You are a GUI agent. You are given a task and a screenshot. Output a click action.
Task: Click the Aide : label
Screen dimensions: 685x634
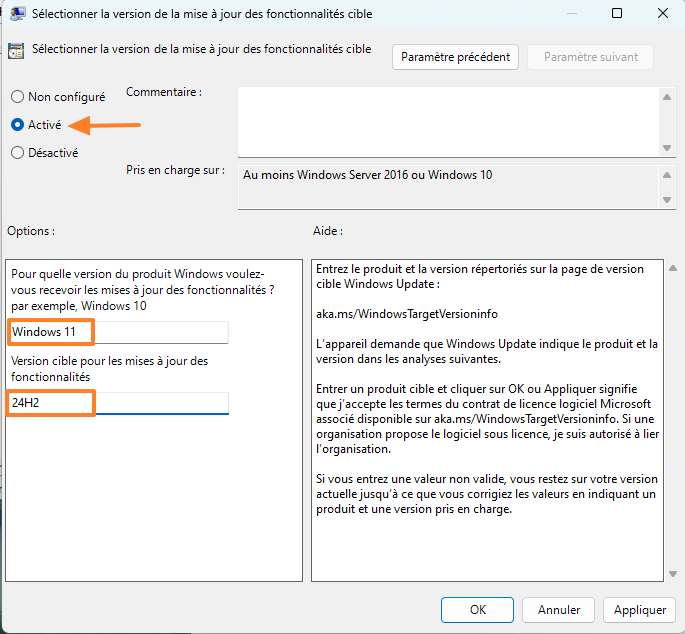point(328,231)
